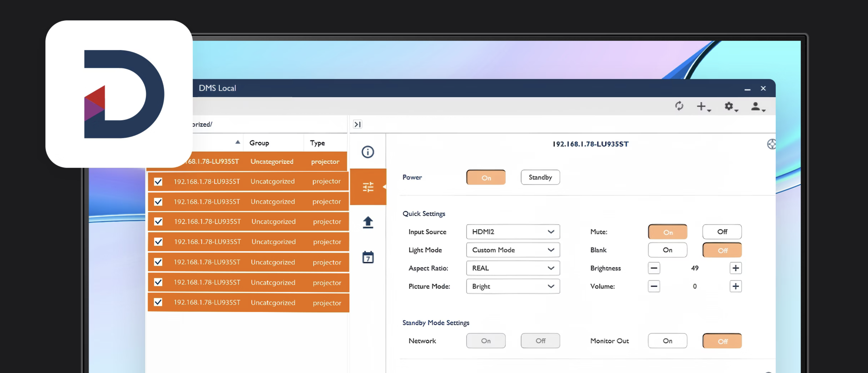Viewport: 868px width, 373px height.
Task: Open the schedule calendar tab
Action: click(x=368, y=257)
